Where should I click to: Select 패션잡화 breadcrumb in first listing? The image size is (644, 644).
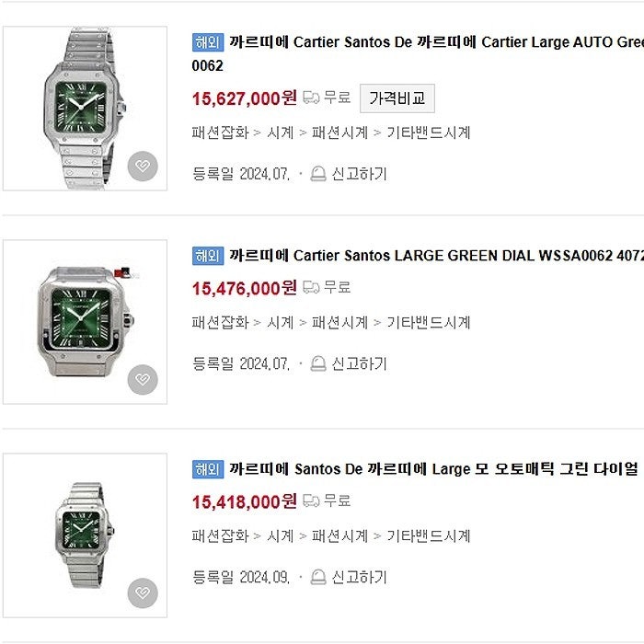(221, 132)
